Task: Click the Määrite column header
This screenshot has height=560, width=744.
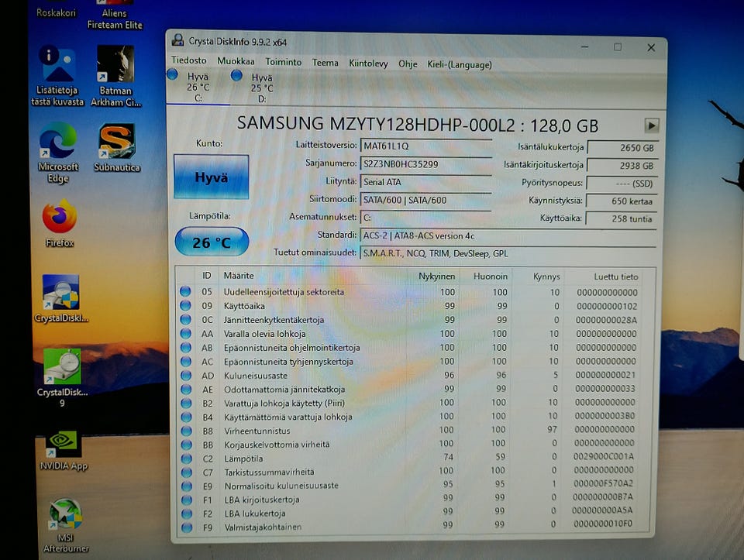Action: (x=239, y=276)
